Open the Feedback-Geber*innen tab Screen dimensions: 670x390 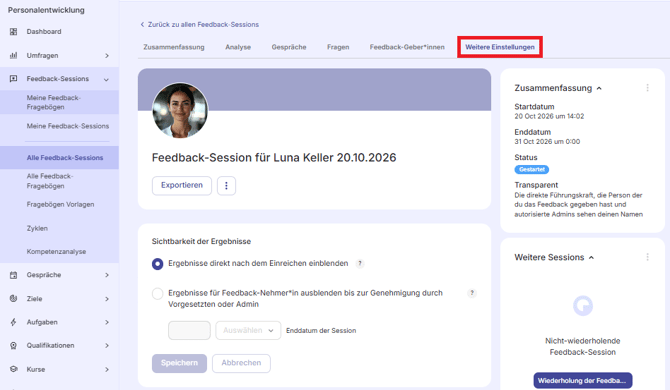click(x=407, y=47)
